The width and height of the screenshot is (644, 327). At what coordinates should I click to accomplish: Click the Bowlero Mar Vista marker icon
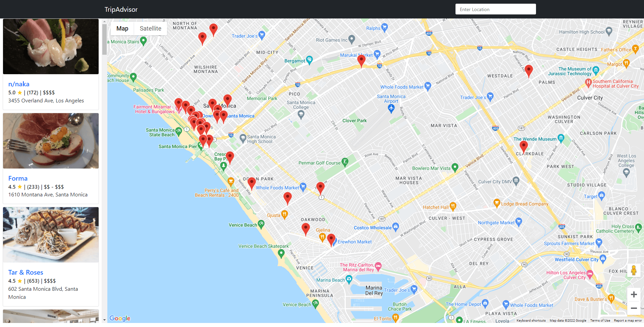(455, 168)
